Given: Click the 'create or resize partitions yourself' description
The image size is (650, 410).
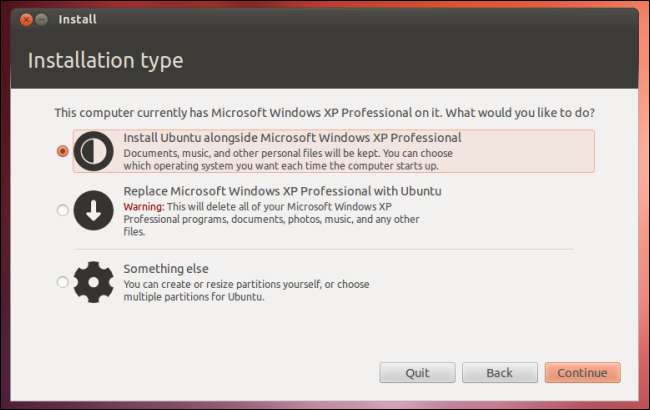Looking at the screenshot, I should point(246,284).
